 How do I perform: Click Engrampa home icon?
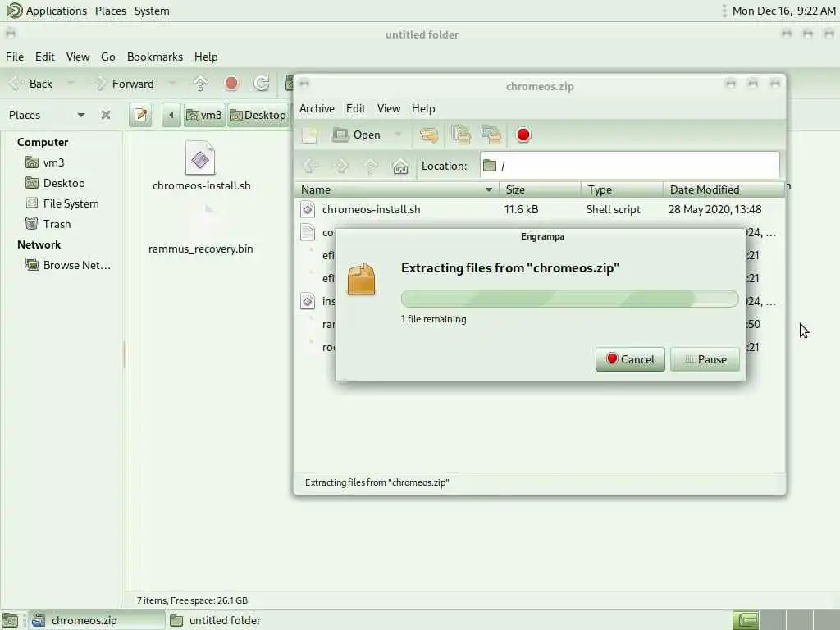pos(400,166)
